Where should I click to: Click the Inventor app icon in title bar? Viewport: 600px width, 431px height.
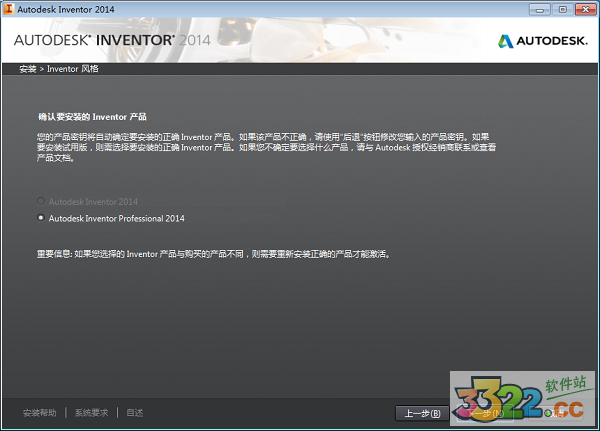tap(8, 9)
